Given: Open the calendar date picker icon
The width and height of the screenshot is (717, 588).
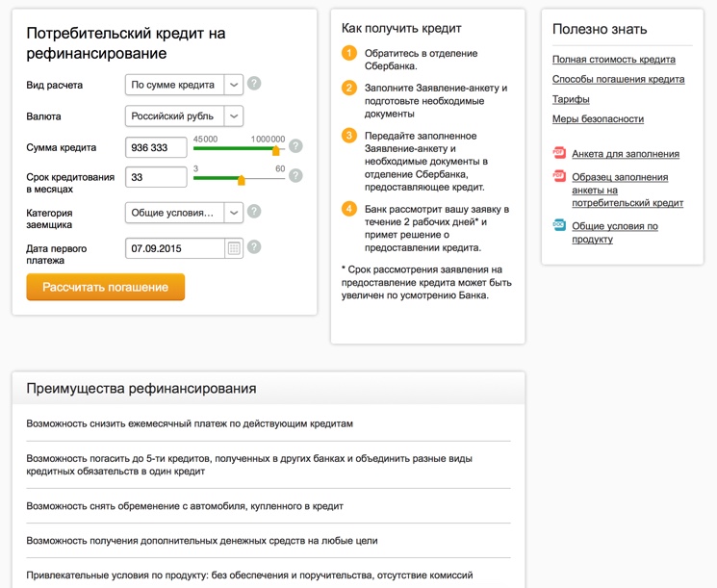Looking at the screenshot, I should point(234,248).
